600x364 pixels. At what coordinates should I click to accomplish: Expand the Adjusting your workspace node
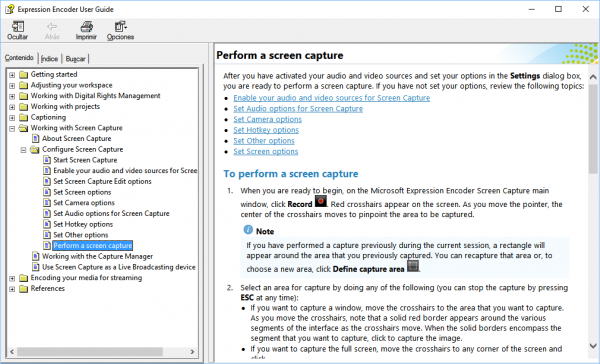[12, 86]
